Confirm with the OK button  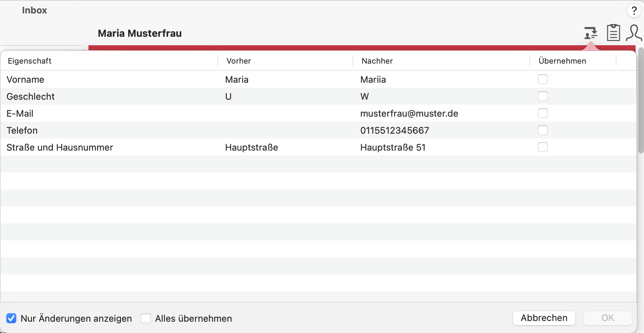point(607,318)
